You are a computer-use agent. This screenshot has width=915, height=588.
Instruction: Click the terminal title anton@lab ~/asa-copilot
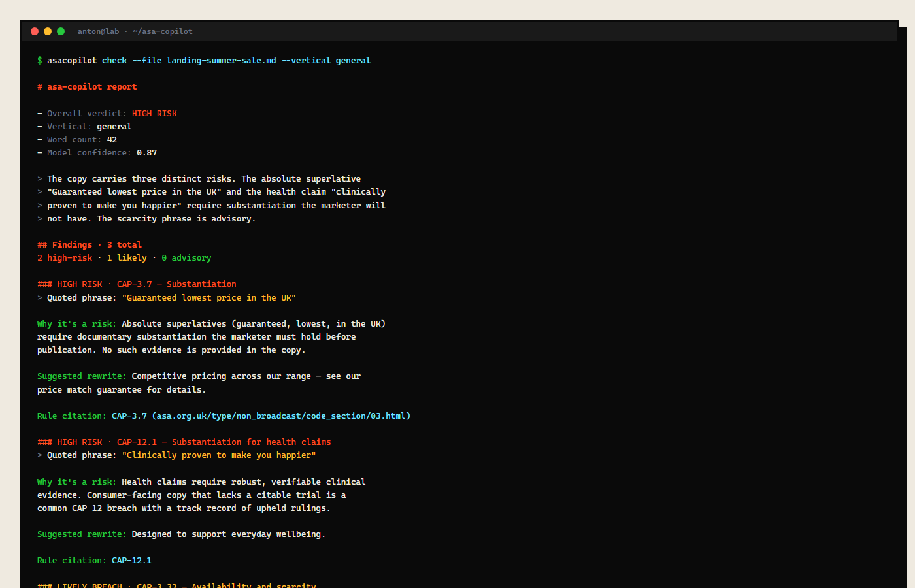click(135, 31)
